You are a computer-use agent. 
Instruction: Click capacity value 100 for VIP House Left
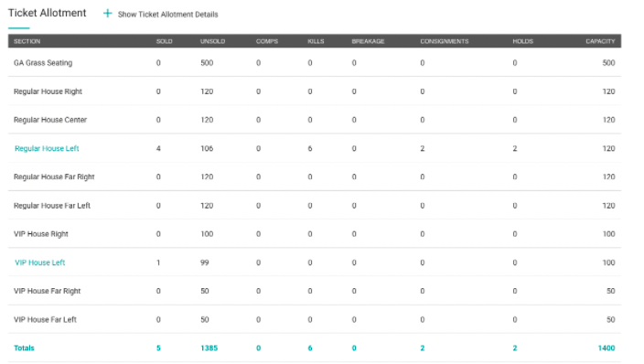coord(608,262)
